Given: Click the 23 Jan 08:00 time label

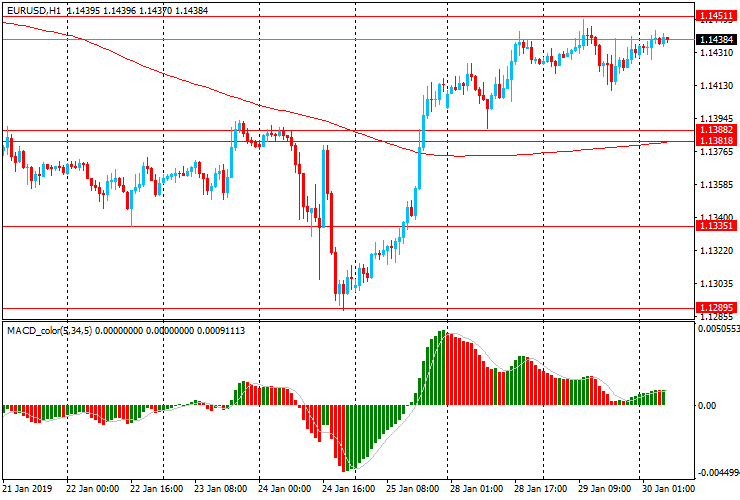Looking at the screenshot, I should 221,489.
